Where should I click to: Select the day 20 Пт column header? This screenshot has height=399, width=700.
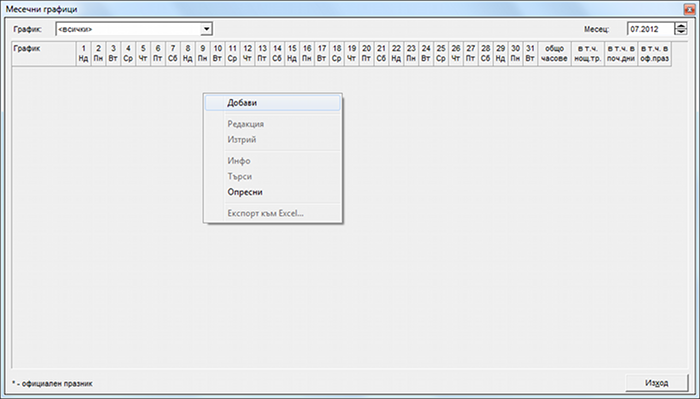pos(367,54)
